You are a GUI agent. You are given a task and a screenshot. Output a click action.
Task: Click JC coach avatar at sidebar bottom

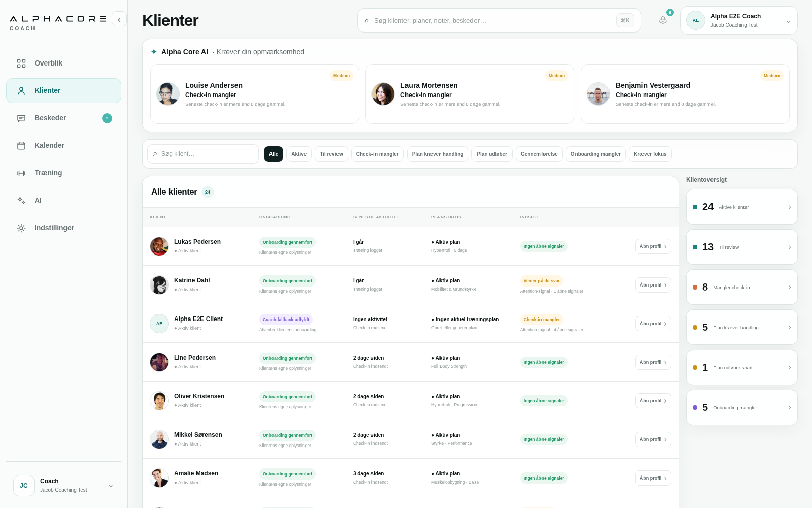tap(24, 486)
